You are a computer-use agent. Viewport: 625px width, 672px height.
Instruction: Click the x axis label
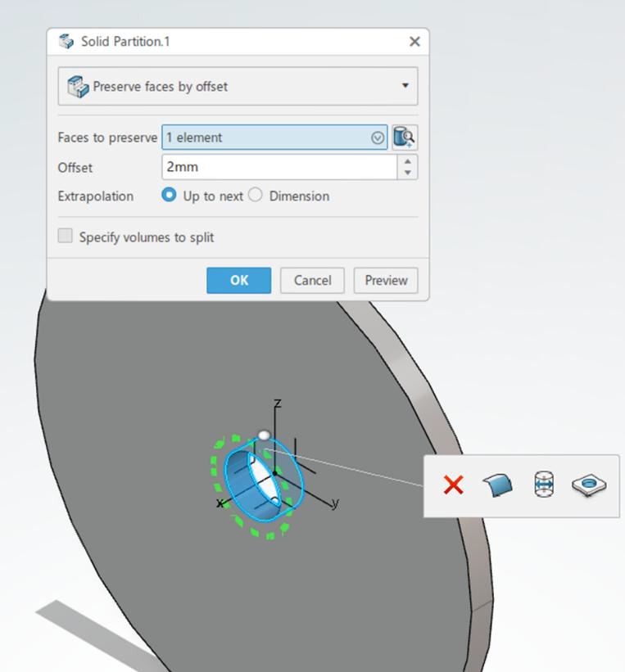(220, 503)
